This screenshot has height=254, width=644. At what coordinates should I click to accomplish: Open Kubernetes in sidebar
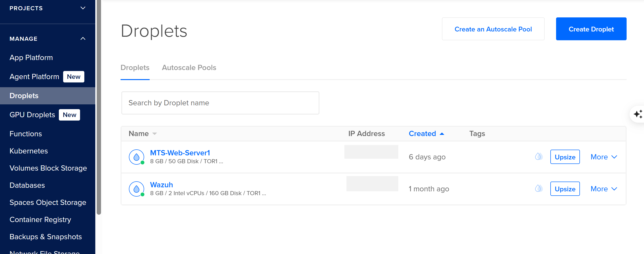[29, 151]
